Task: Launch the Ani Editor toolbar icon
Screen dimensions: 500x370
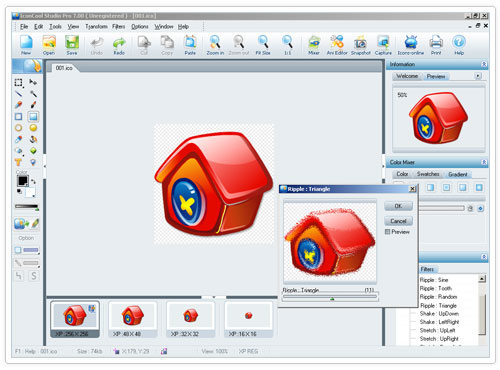Action: (x=337, y=45)
